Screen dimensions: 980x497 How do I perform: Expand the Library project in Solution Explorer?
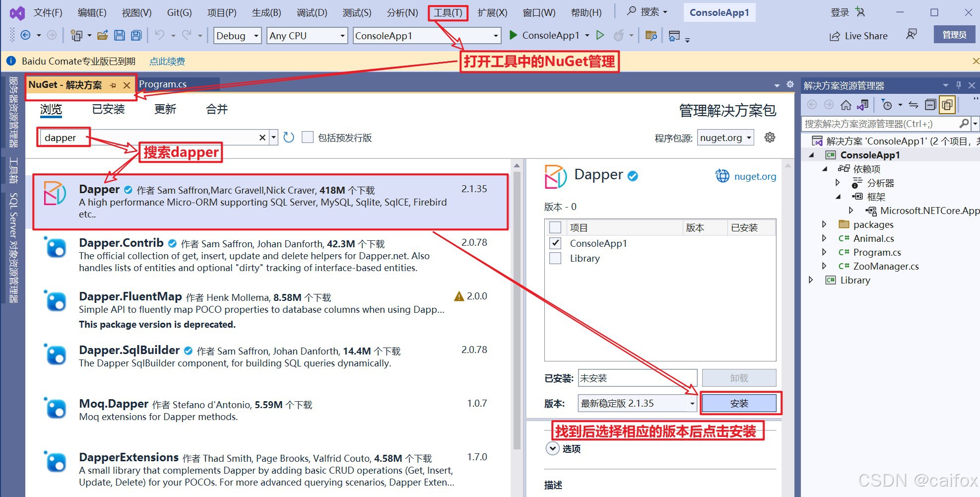(810, 280)
